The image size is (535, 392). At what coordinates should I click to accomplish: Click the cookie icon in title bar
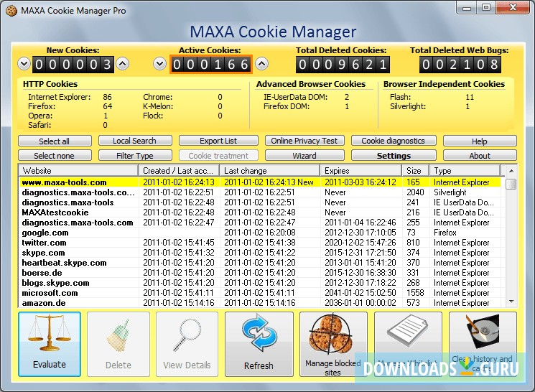point(11,11)
